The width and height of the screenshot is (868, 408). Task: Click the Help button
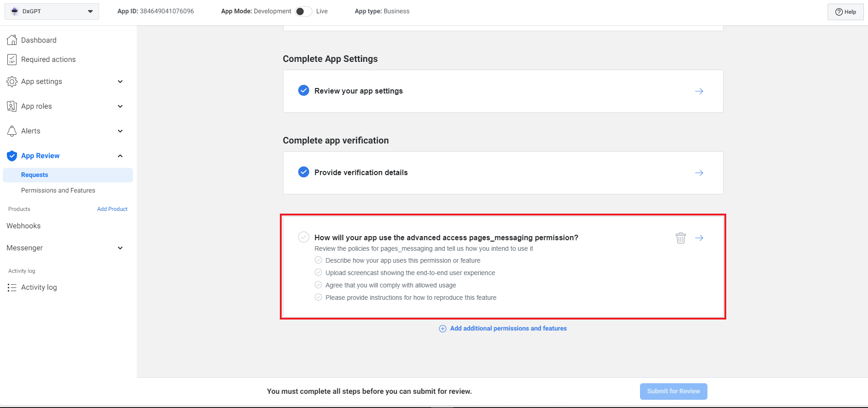(x=845, y=12)
